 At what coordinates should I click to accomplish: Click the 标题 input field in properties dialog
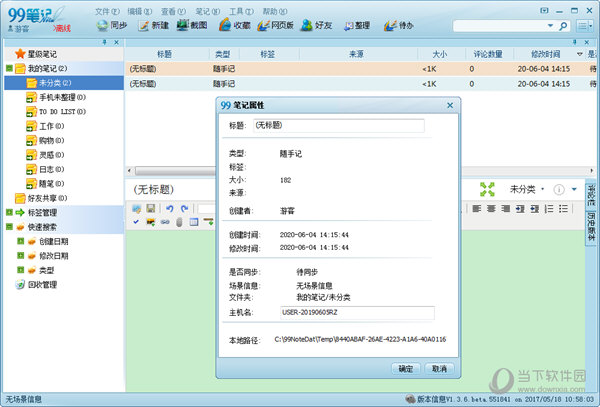[338, 125]
